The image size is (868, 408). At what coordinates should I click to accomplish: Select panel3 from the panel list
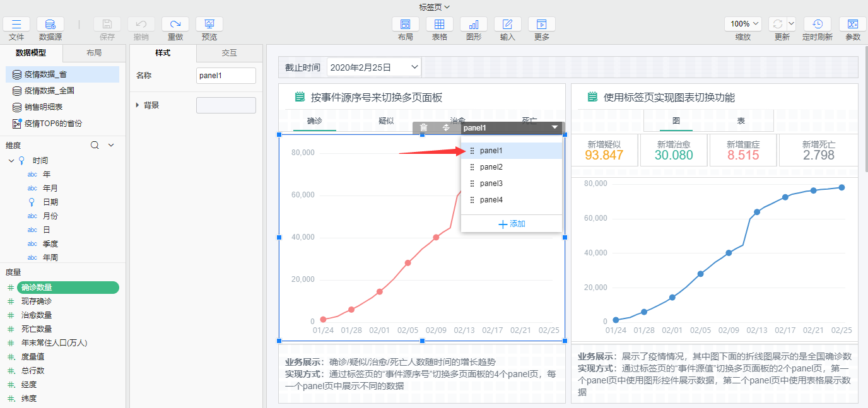click(x=491, y=184)
